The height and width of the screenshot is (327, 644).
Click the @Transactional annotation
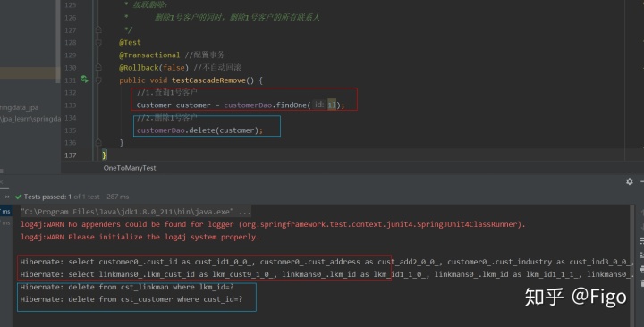pyautogui.click(x=149, y=55)
